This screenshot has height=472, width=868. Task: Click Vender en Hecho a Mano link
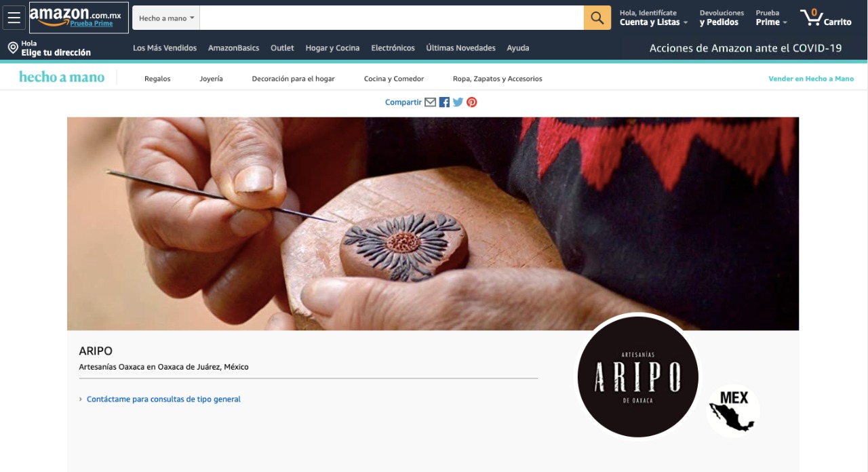[x=811, y=79]
